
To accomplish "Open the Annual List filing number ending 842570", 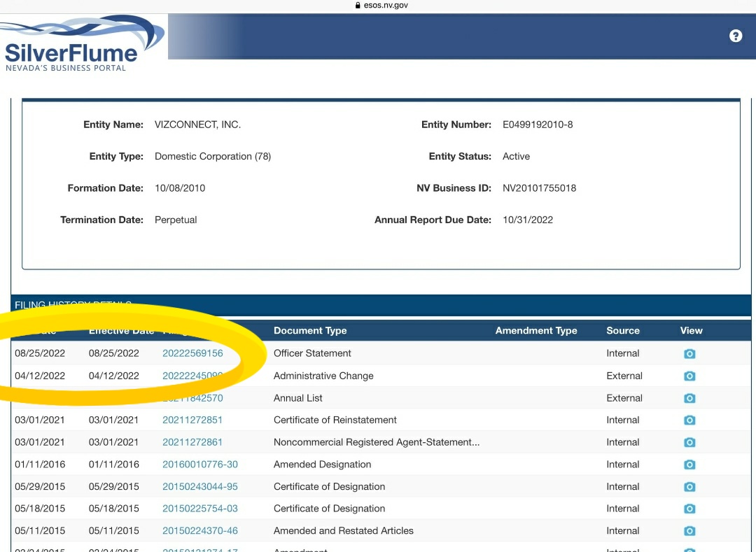I will tap(193, 398).
